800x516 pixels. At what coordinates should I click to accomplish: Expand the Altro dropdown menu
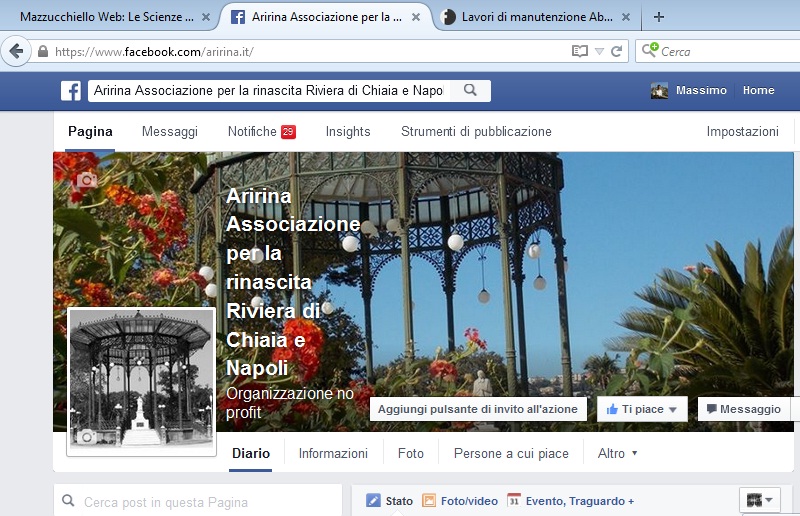click(x=617, y=454)
